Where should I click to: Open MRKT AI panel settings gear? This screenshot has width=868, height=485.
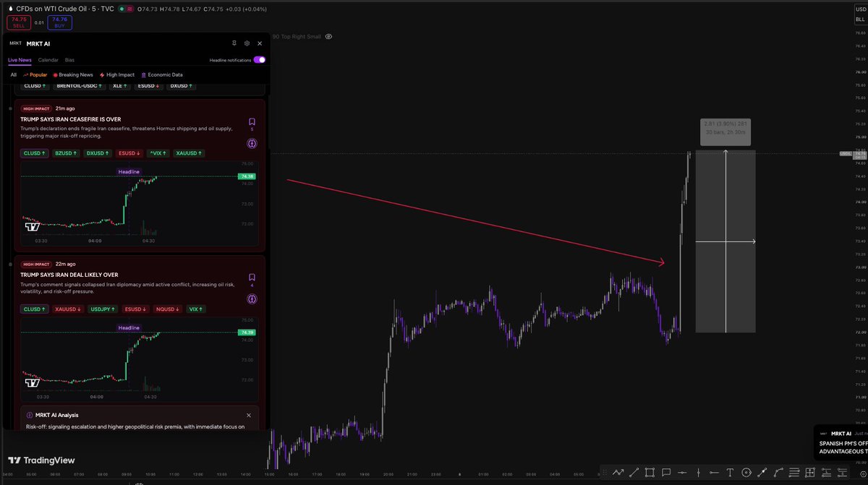click(247, 43)
